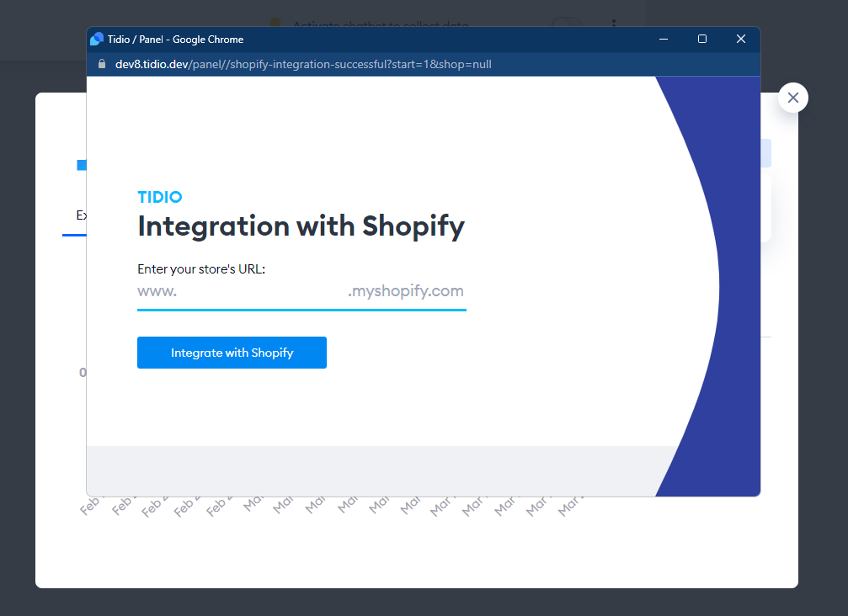Click the Integrate with Shopify button
848x616 pixels.
coord(232,353)
